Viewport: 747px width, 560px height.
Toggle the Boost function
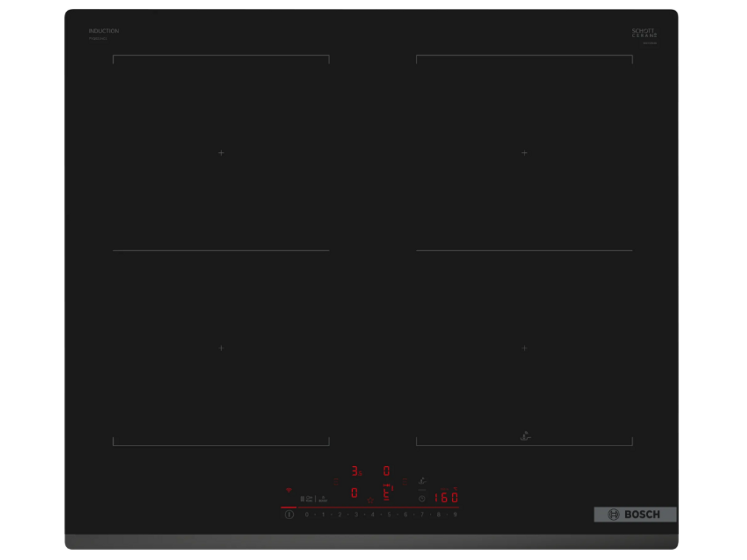(323, 499)
